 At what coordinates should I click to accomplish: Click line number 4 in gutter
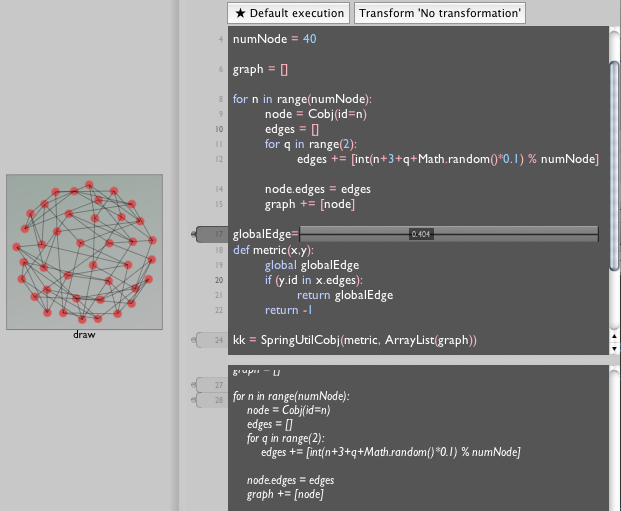click(x=221, y=39)
